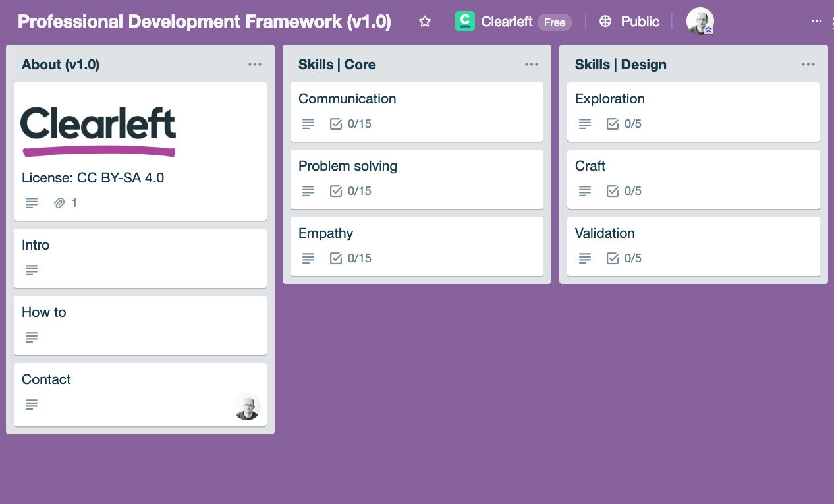
Task: Click checklist icon on Problem solving card
Action: [336, 191]
